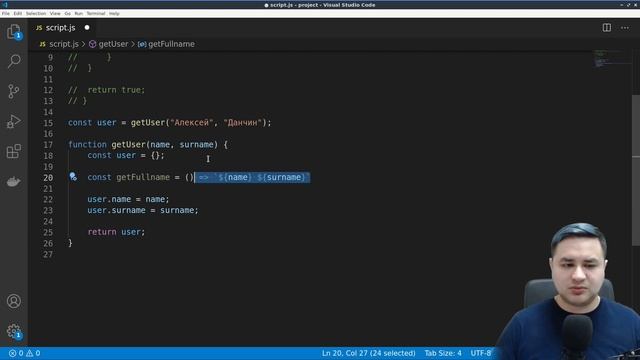Click 'const user = {};' on line 18

126,156
